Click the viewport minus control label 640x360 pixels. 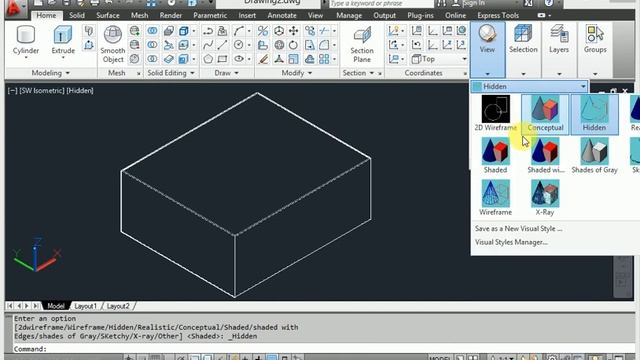pos(13,91)
